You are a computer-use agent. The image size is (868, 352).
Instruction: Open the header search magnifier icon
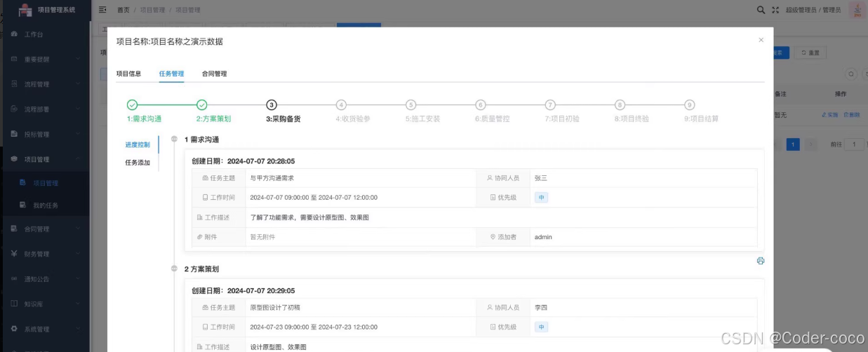761,10
